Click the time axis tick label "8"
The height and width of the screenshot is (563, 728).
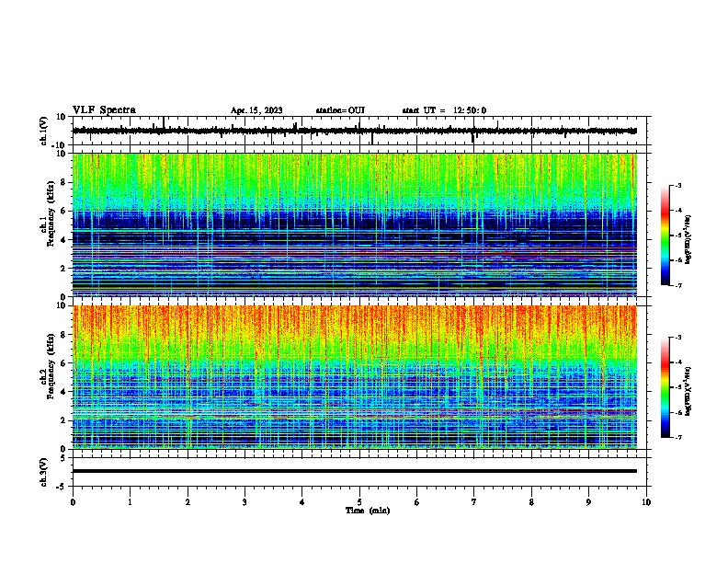click(x=531, y=502)
